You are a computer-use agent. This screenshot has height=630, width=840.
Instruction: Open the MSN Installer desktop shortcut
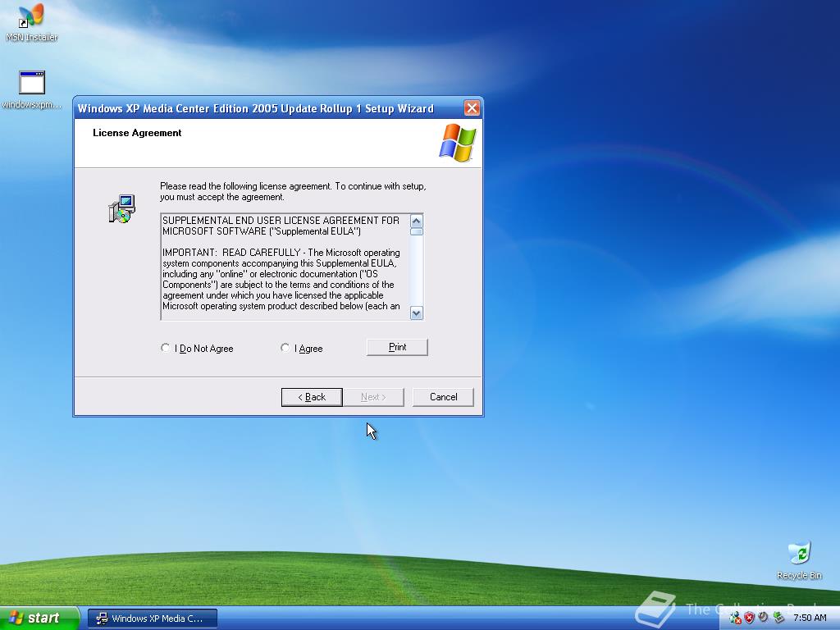tap(31, 22)
